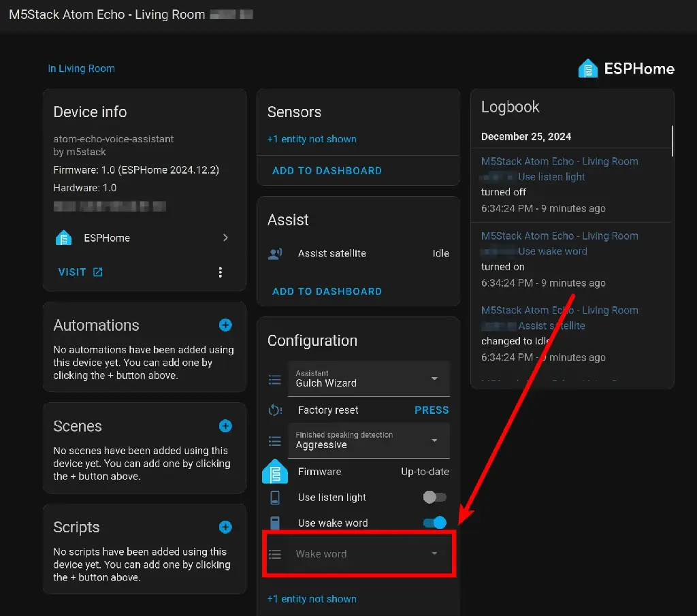Disable the Use wake word switch
Viewport: 697px width, 616px height.
(435, 522)
